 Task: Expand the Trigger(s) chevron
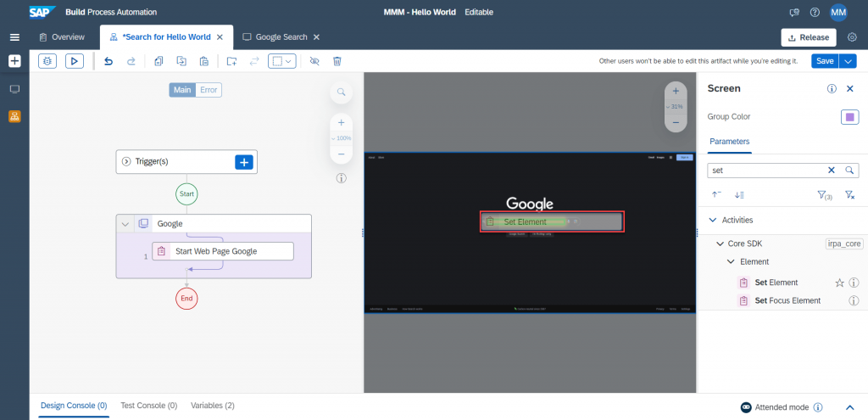point(125,162)
